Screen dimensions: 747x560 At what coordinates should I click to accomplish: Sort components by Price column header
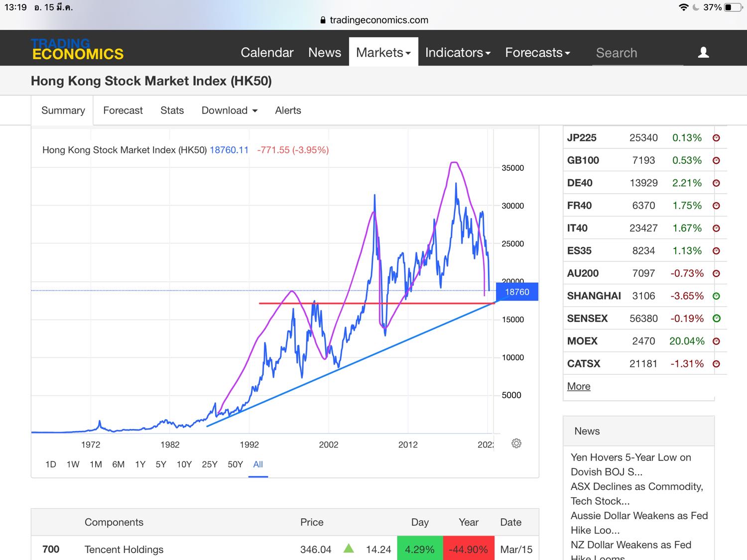312,522
